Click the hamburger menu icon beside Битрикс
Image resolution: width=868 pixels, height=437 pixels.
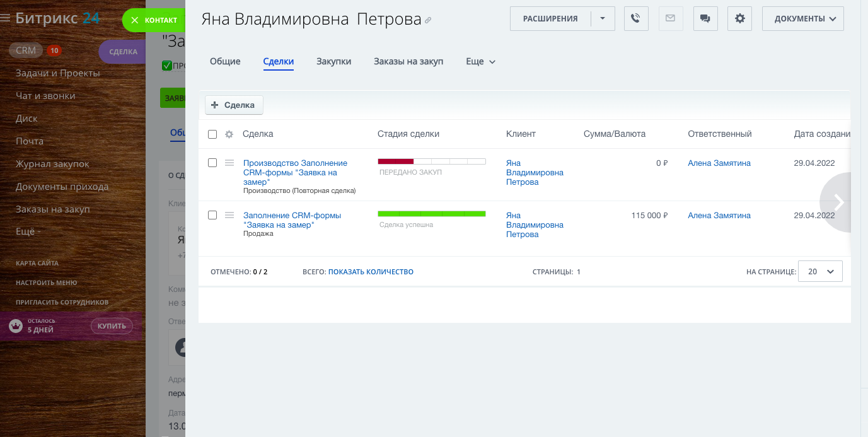click(x=6, y=18)
